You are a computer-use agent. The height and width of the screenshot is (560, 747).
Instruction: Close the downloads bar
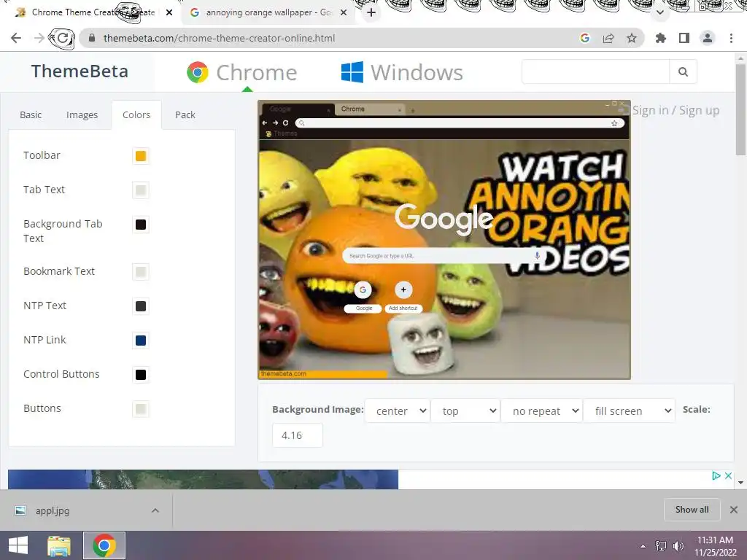(x=734, y=510)
